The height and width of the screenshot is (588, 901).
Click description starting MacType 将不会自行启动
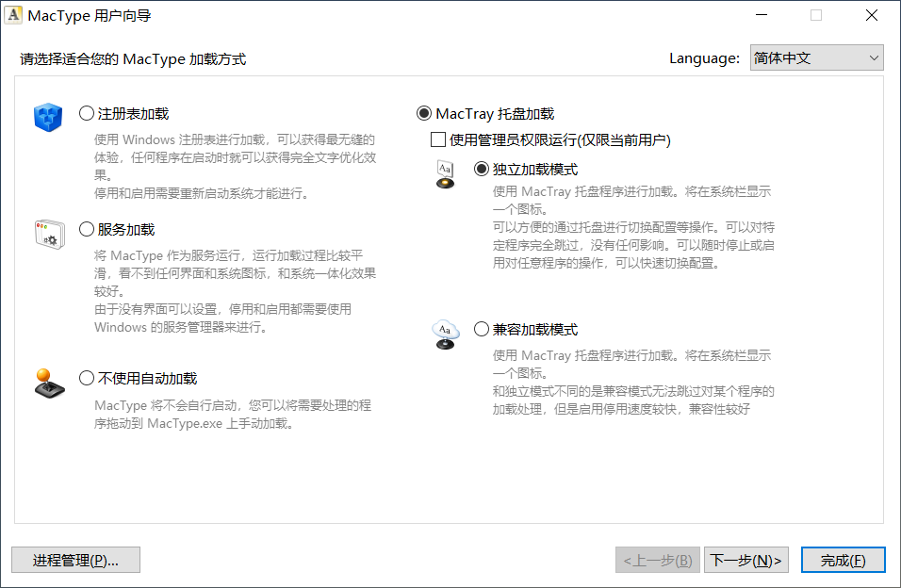tap(233, 415)
